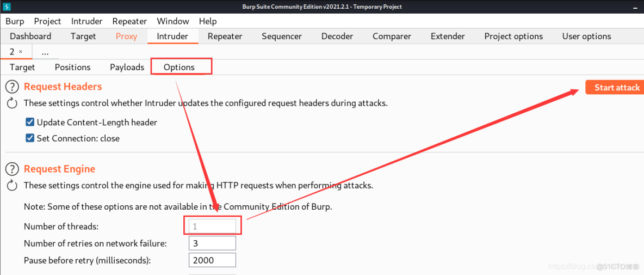The image size is (644, 275).
Task: Open the Positions sub-tab
Action: [73, 67]
